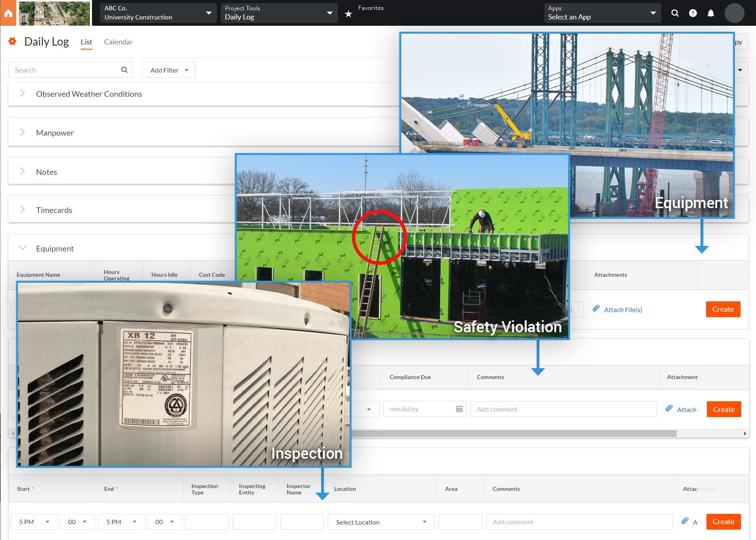This screenshot has width=756, height=540.
Task: Switch to the Calendar tab
Action: (x=118, y=42)
